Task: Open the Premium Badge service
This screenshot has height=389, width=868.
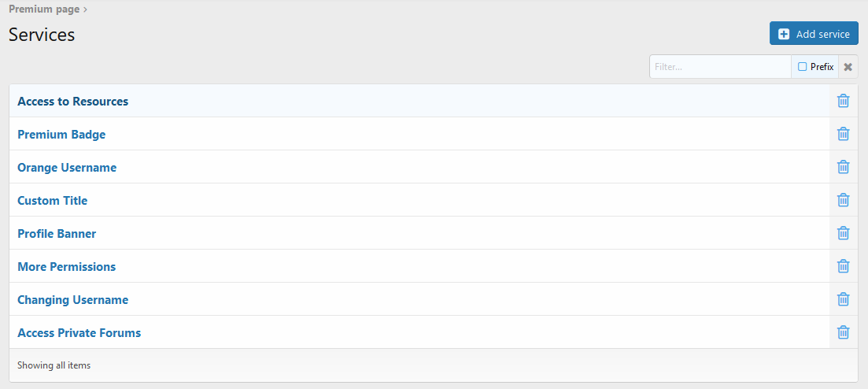Action: 61,135
